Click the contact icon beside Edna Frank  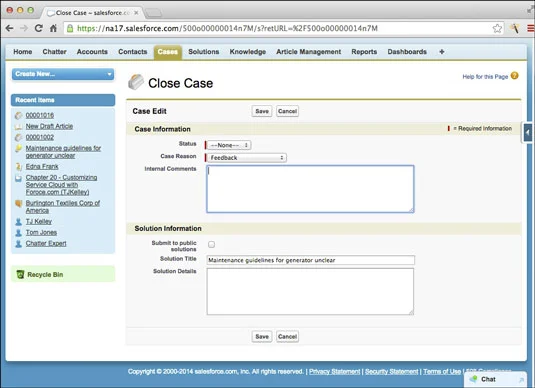(x=18, y=167)
